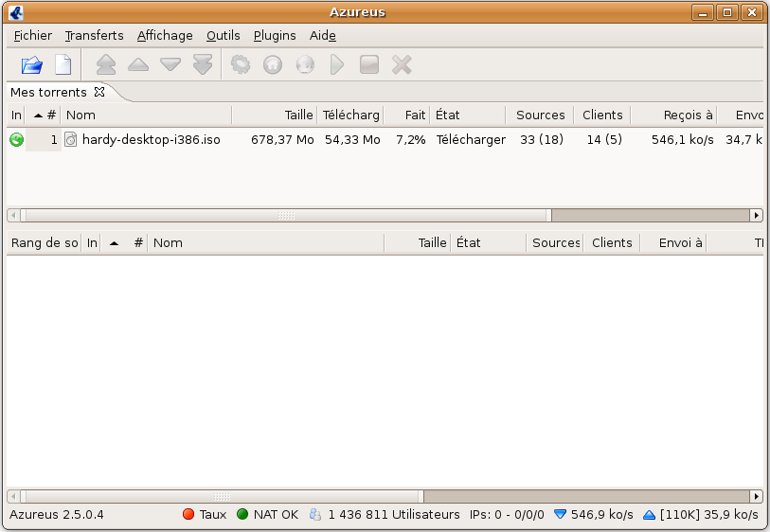Open the Transferts menu
Screen dimensions: 770x532
(95, 35)
